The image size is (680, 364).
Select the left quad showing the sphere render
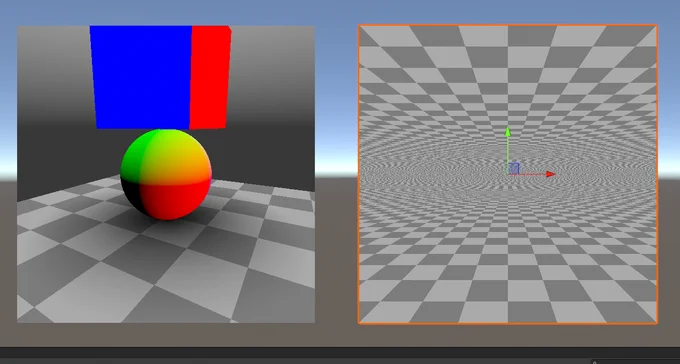tap(166, 174)
